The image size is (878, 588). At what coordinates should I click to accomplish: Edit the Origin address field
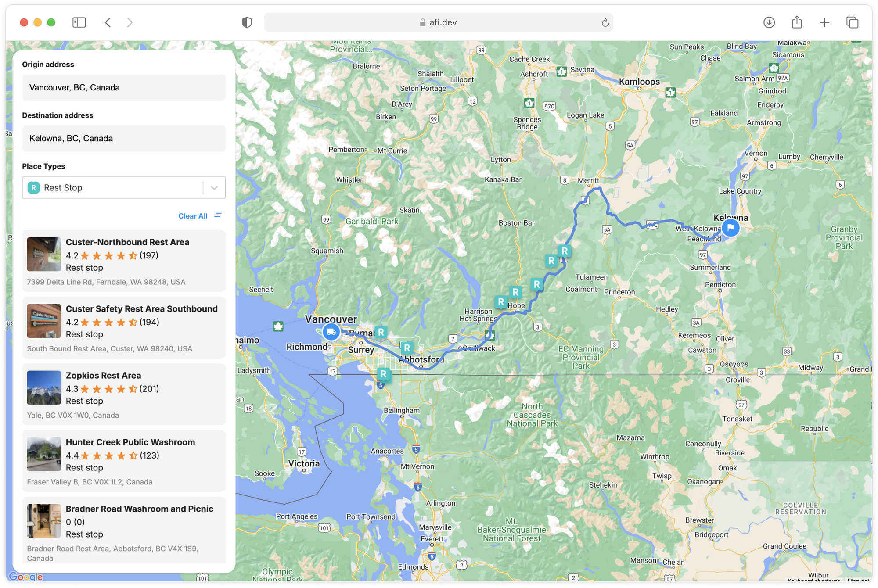(x=124, y=87)
